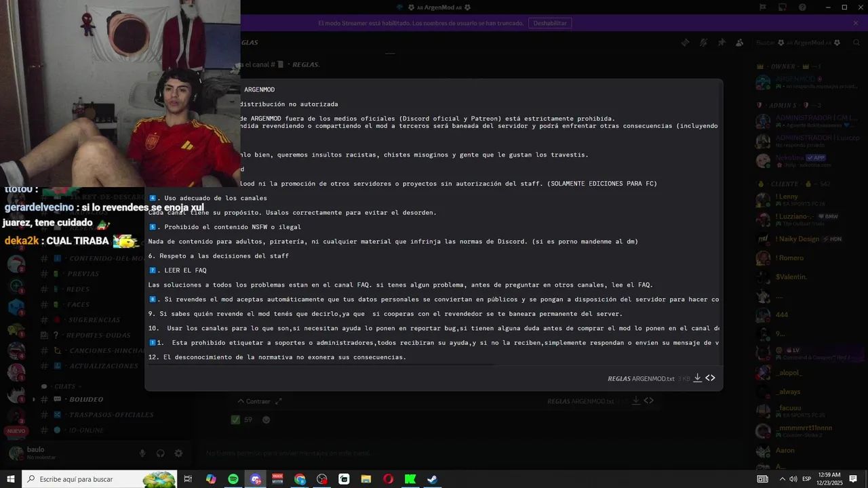
Task: Toggle member list icon in header
Action: click(740, 43)
